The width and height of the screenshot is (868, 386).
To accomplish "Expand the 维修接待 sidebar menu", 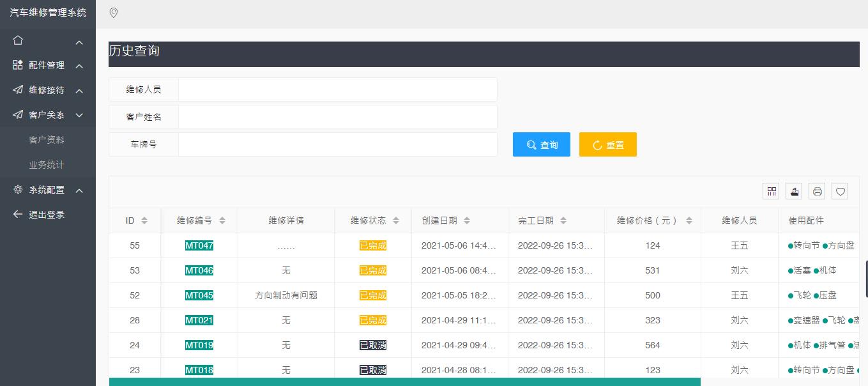I will click(47, 90).
